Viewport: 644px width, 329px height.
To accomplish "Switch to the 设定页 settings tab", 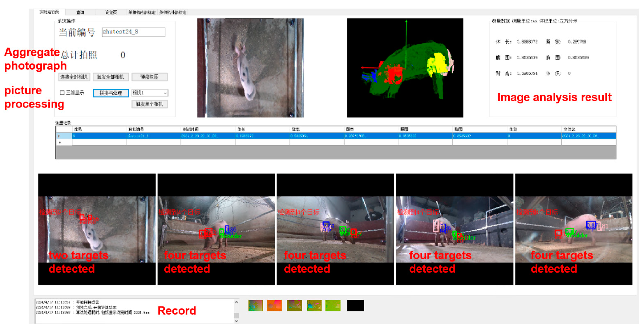I will point(111,12).
